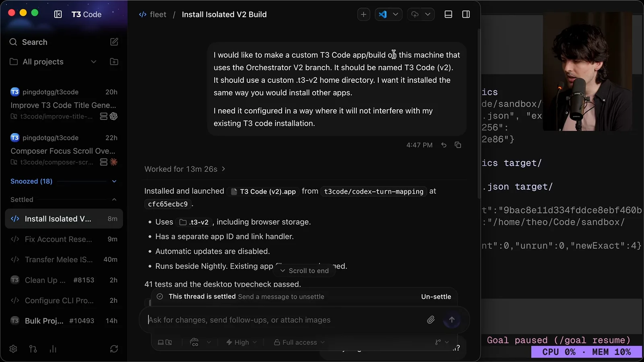Send message with the up arrow button

coord(452,320)
